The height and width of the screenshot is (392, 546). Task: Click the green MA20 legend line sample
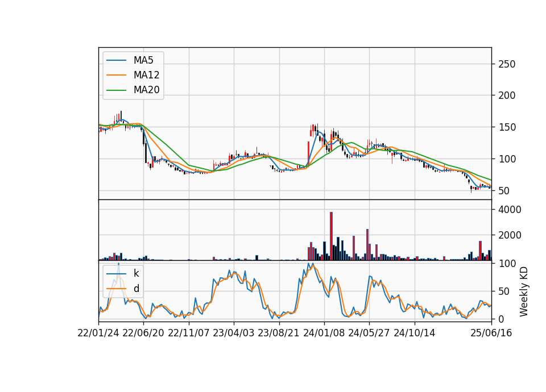(x=116, y=90)
